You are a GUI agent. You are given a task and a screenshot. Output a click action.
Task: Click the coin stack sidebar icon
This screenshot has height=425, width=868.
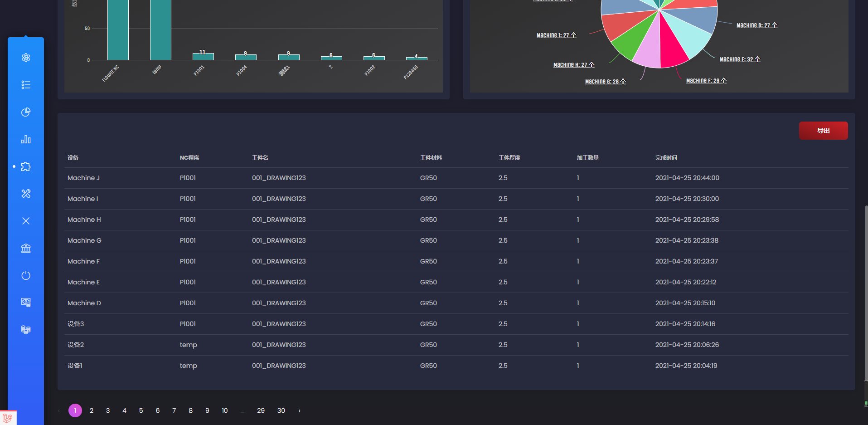pos(26,330)
